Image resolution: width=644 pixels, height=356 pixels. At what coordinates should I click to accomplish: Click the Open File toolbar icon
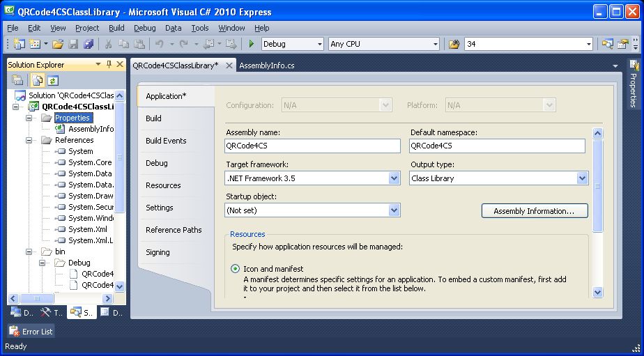click(58, 44)
